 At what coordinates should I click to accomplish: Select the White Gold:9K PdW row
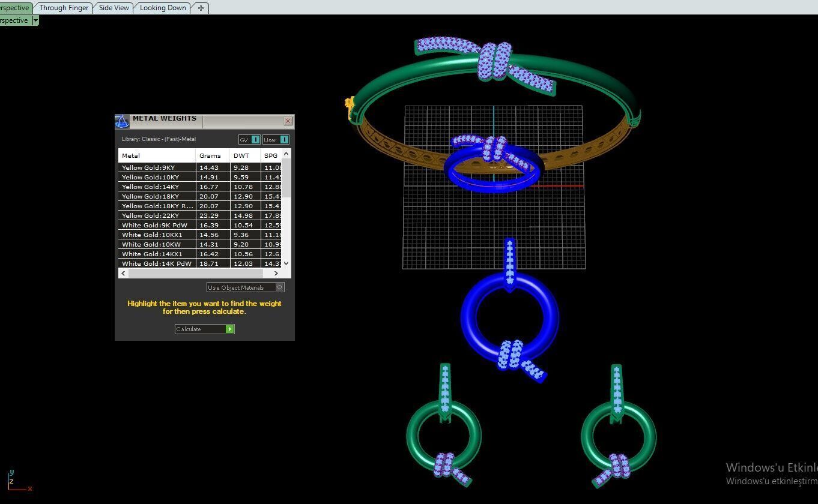tap(200, 225)
